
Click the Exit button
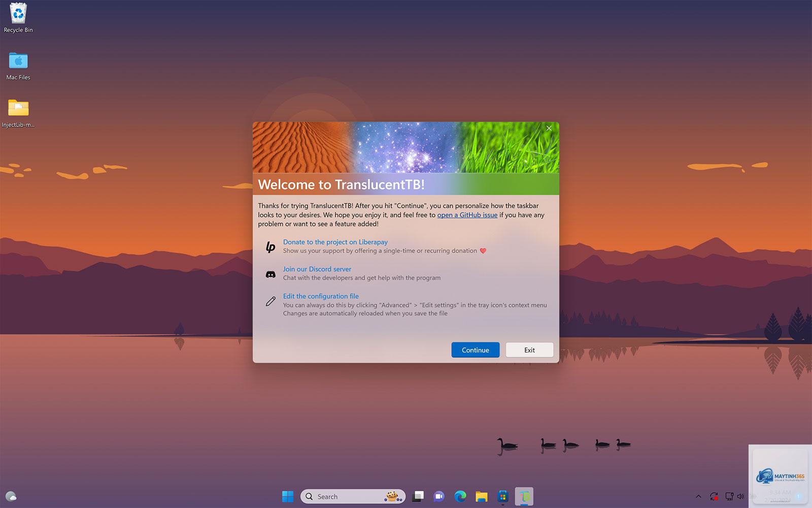click(x=529, y=350)
